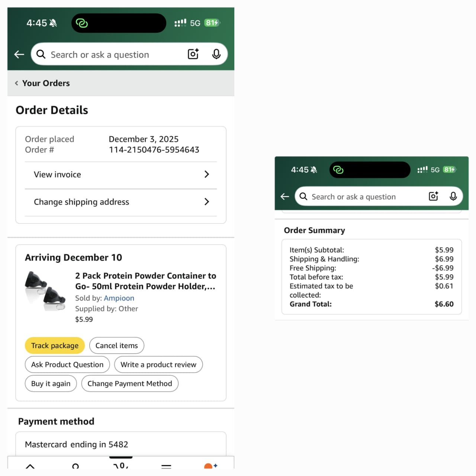Choose Write a product review
Image resolution: width=476 pixels, height=476 pixels.
tap(158, 364)
